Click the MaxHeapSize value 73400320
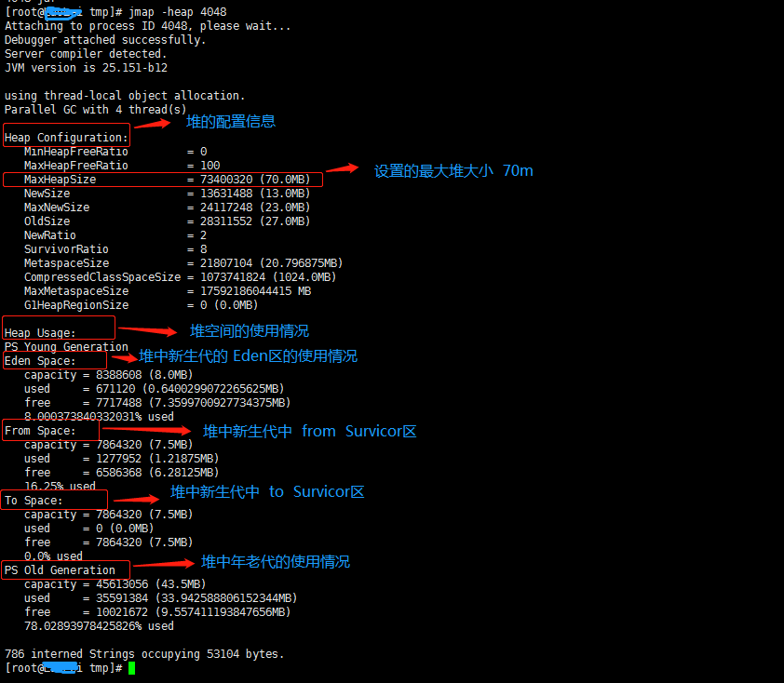The width and height of the screenshot is (784, 683). (226, 179)
